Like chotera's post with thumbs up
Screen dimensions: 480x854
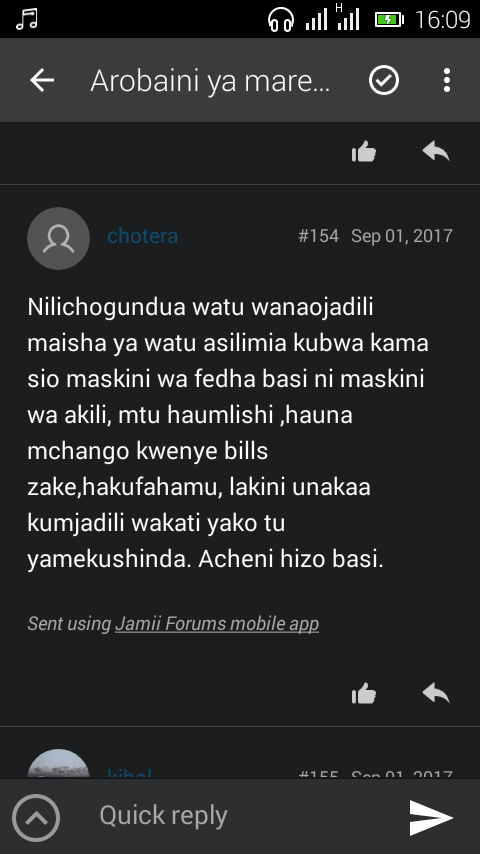[364, 694]
